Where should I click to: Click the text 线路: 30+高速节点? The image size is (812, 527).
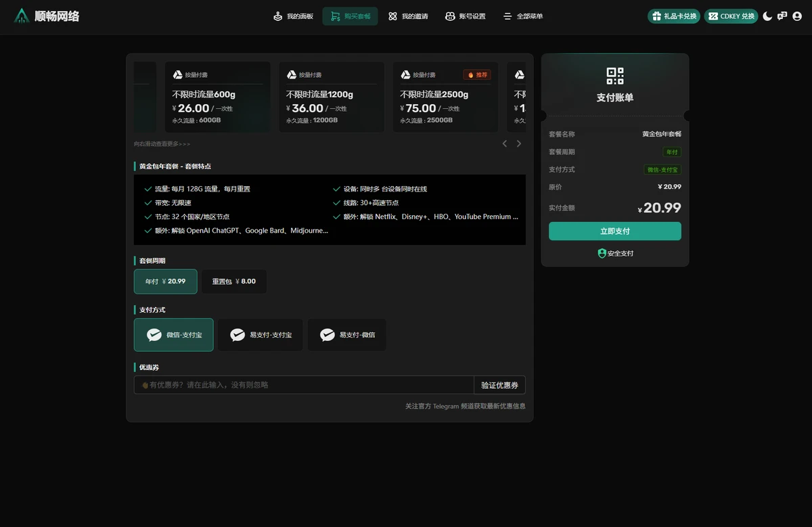coord(371,203)
